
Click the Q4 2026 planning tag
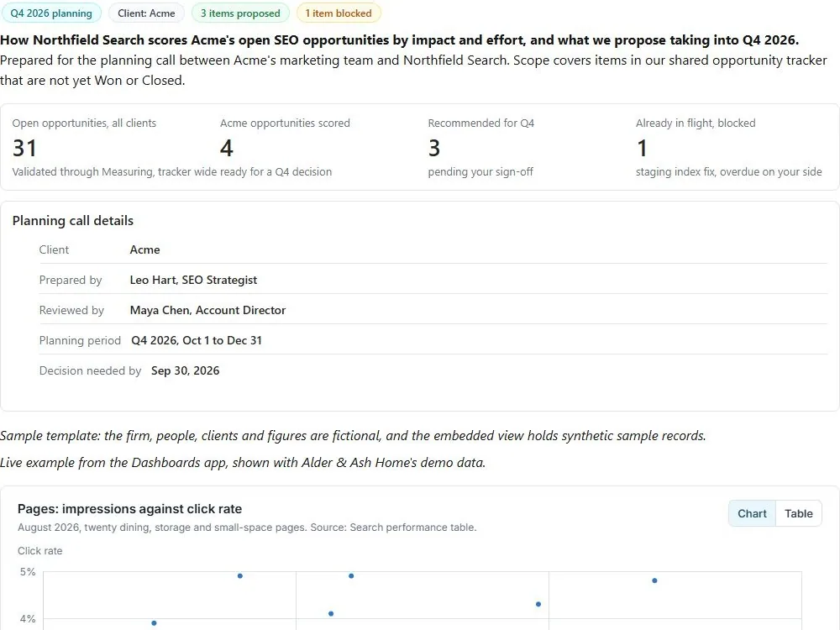[51, 13]
